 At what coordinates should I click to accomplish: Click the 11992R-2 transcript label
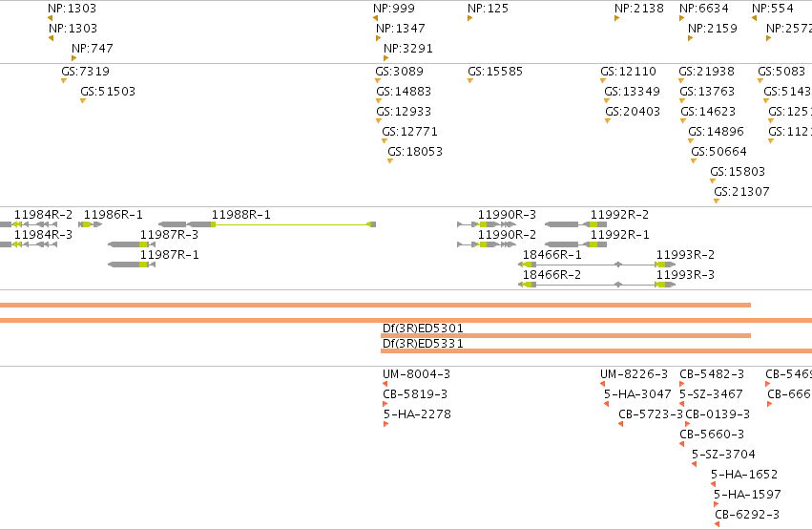620,215
